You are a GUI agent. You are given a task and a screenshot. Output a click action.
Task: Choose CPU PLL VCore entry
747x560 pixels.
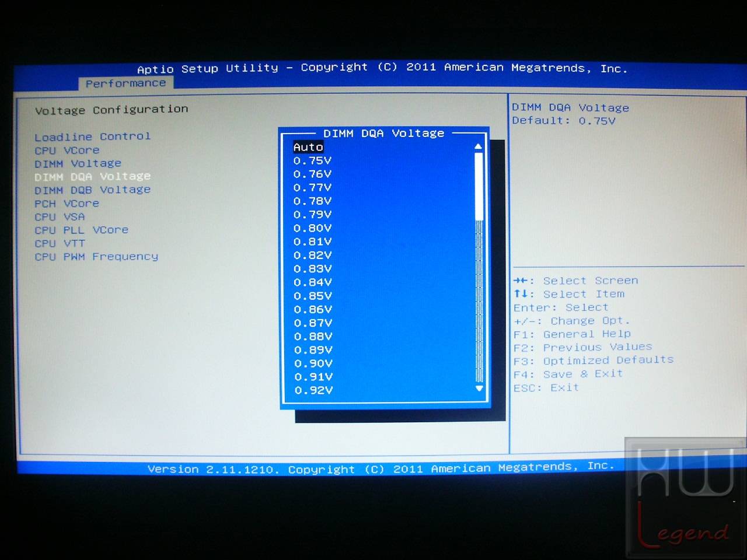click(x=81, y=230)
